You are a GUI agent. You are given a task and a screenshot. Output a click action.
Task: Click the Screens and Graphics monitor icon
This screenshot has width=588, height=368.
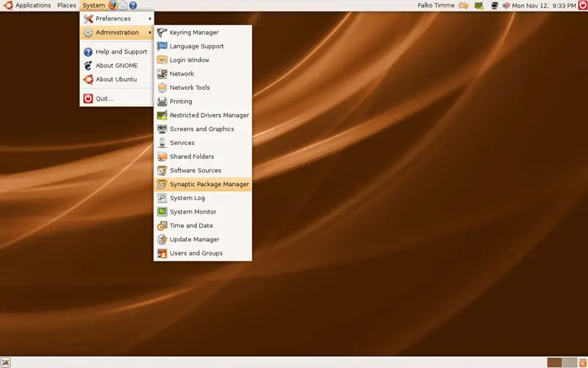(x=162, y=129)
